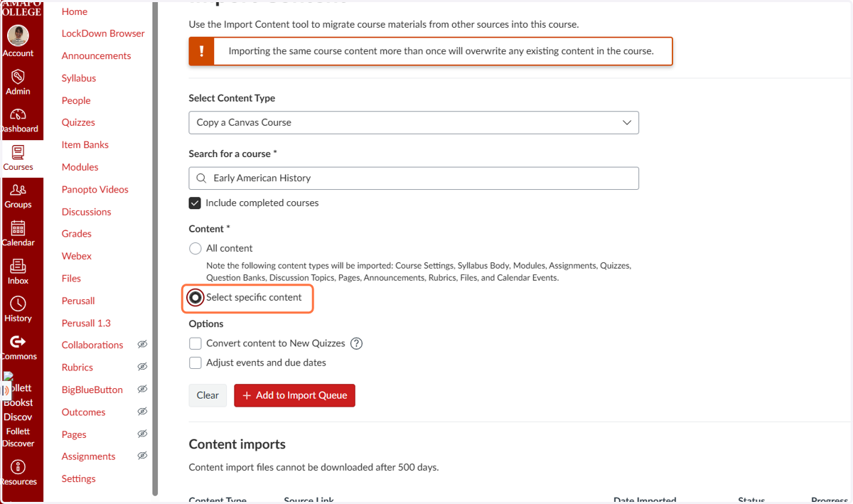Click the hidden eye icon next to Pages

142,434
